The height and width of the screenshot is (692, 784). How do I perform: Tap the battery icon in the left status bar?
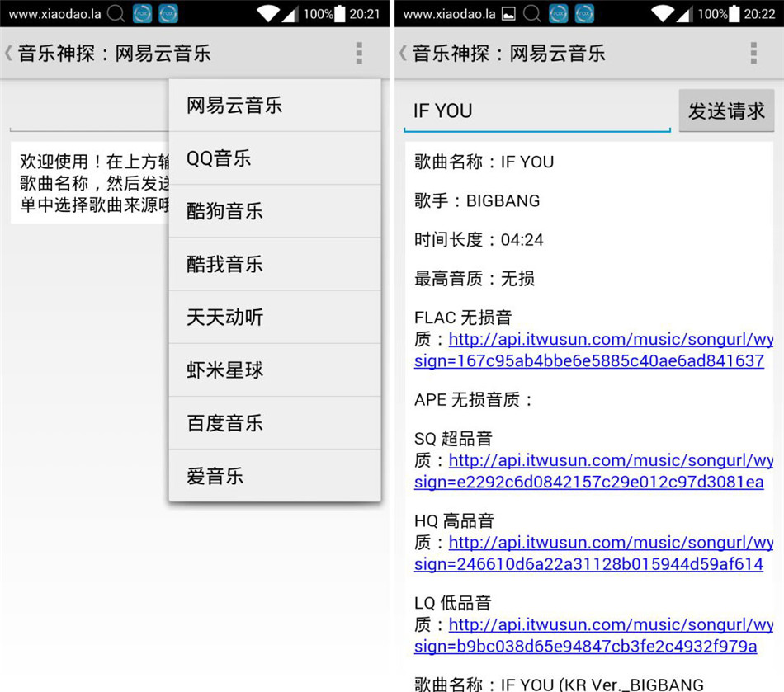coord(339,13)
